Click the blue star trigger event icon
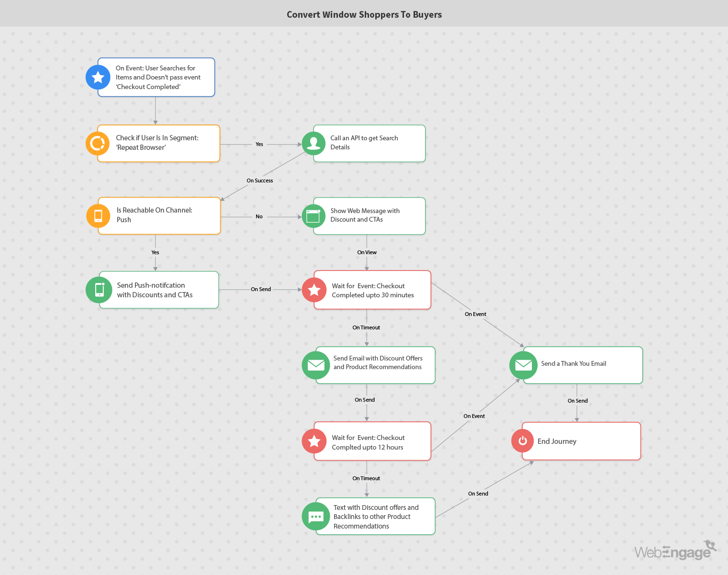The image size is (728, 575). pos(98,77)
